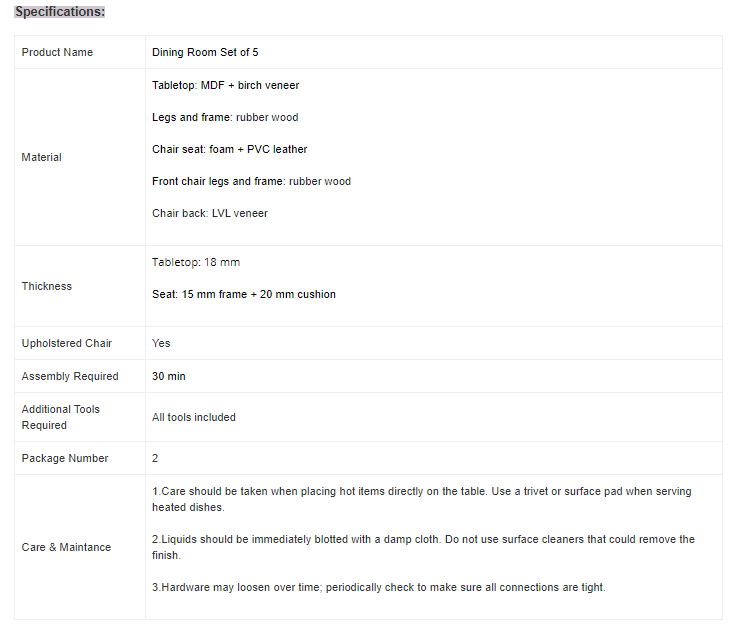The height and width of the screenshot is (631, 737).
Task: Select the Upholstered Chair label
Action: point(67,343)
